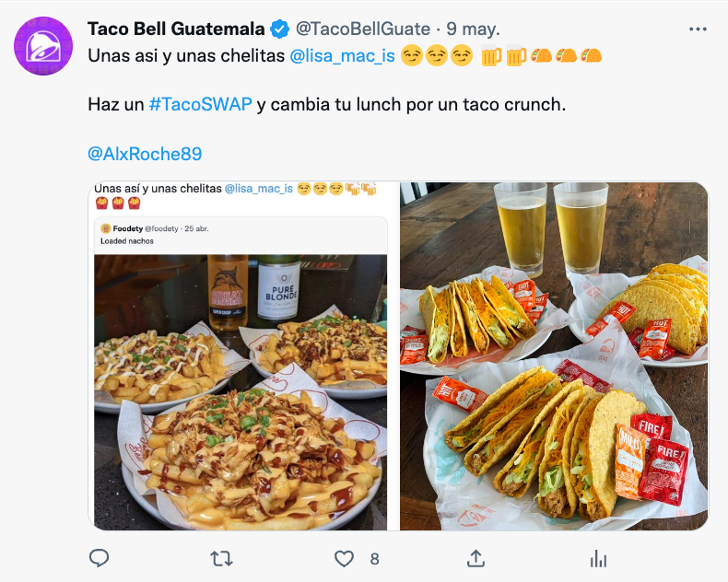
Task: Open the @lisa_mac_is mention in tweet text
Action: (x=342, y=56)
